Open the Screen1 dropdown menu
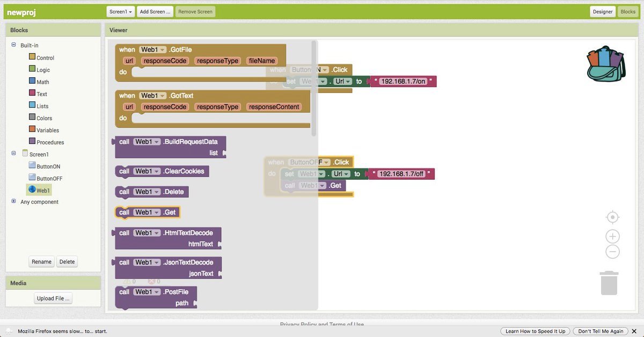 click(x=120, y=11)
